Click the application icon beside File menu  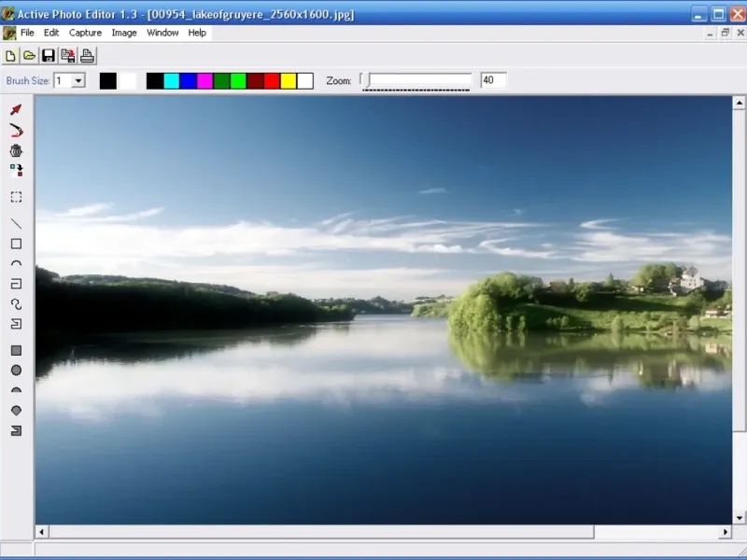tap(9, 33)
